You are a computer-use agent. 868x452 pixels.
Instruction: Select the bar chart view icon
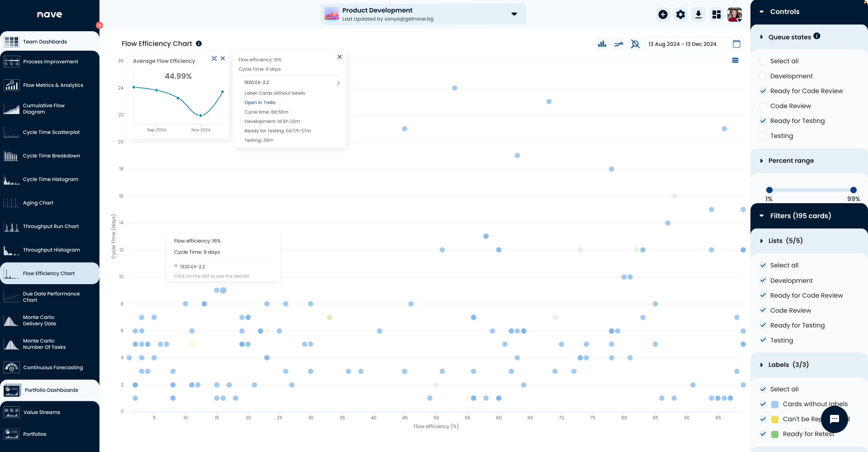point(602,44)
